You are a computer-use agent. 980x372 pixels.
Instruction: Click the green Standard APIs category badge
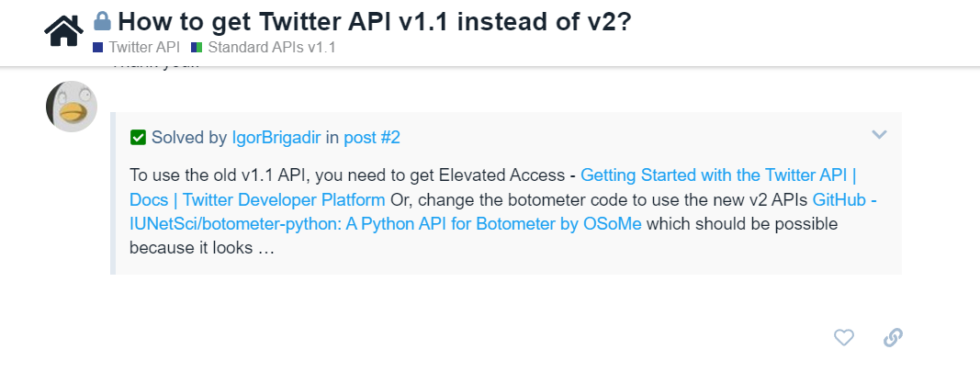[197, 47]
